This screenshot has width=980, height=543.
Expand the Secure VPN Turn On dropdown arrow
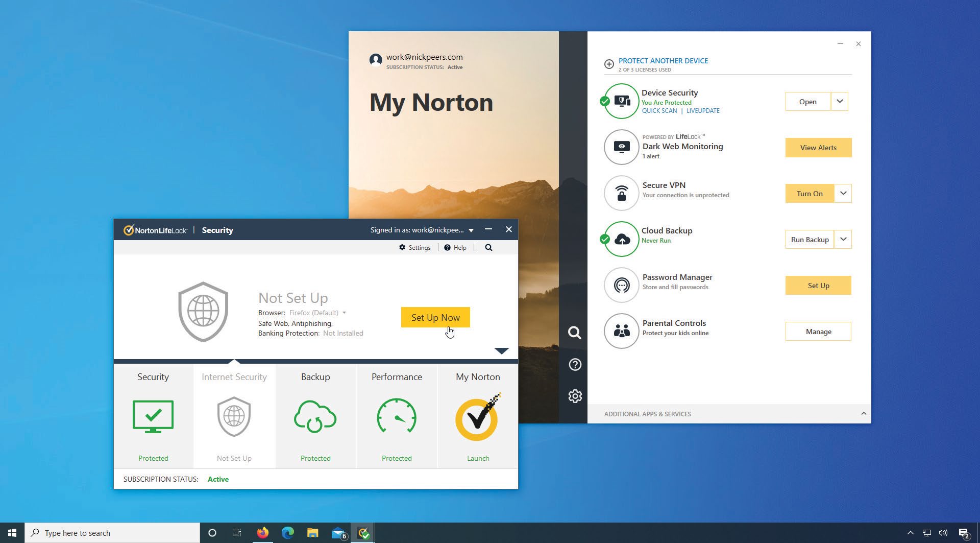click(x=843, y=193)
